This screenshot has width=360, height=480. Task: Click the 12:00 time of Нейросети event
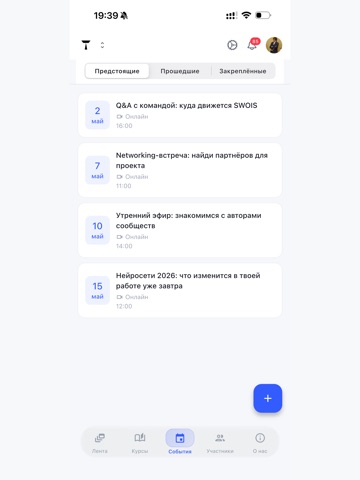124,306
